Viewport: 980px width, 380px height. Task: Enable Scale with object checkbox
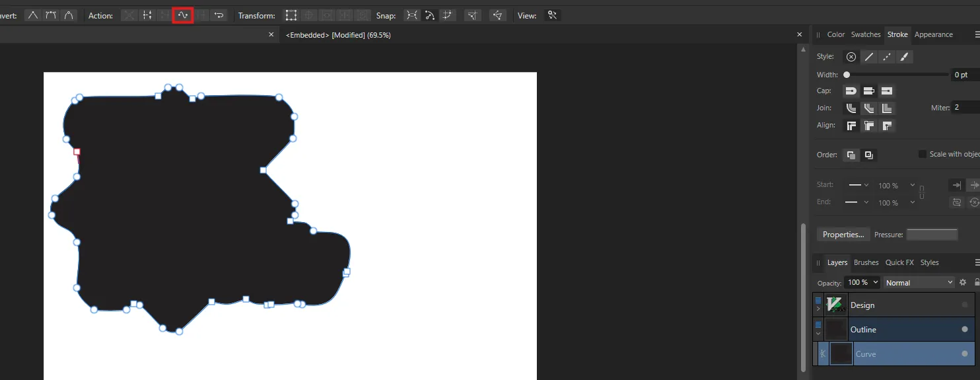click(x=923, y=154)
